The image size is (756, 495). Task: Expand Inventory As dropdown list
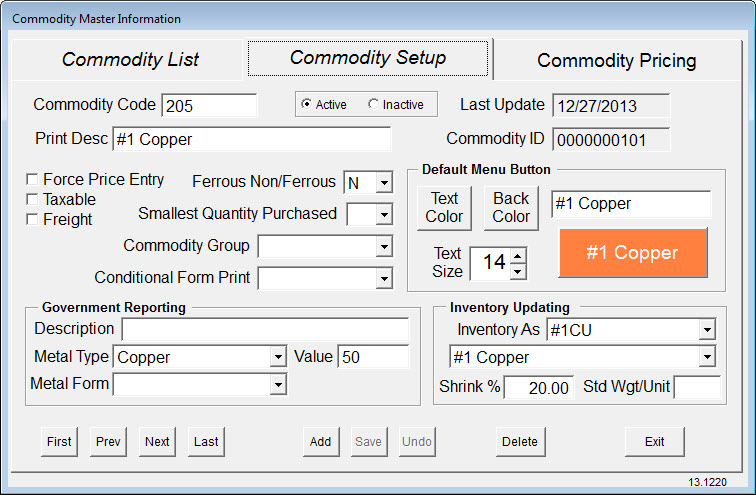point(707,330)
